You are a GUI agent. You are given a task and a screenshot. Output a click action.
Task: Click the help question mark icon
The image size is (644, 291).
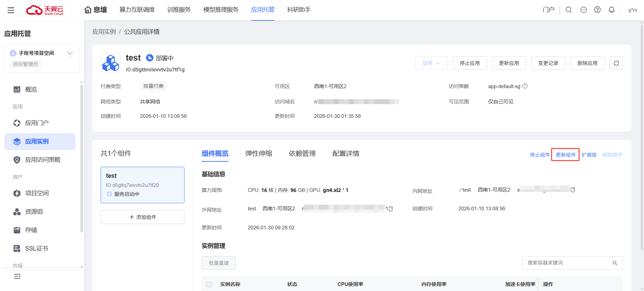coord(597,10)
